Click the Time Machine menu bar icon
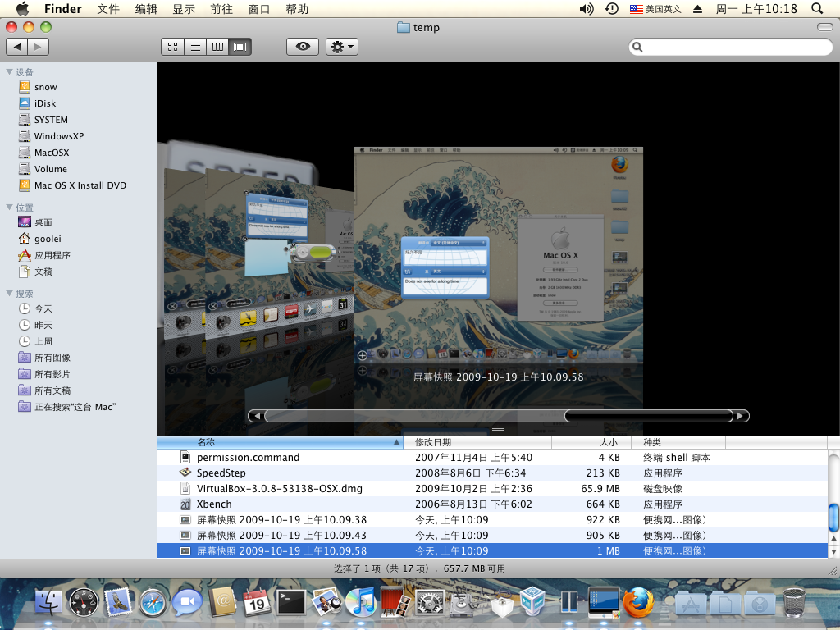The width and height of the screenshot is (840, 630). pos(612,8)
